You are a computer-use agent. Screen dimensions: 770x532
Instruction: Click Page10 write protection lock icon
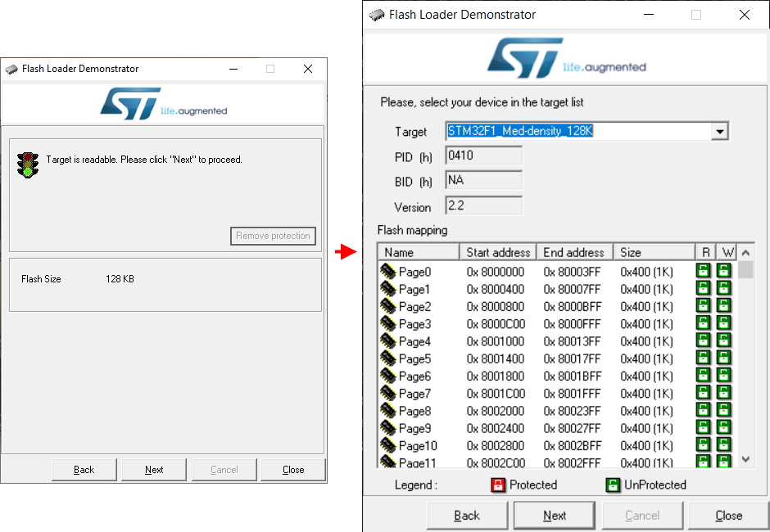pos(723,444)
